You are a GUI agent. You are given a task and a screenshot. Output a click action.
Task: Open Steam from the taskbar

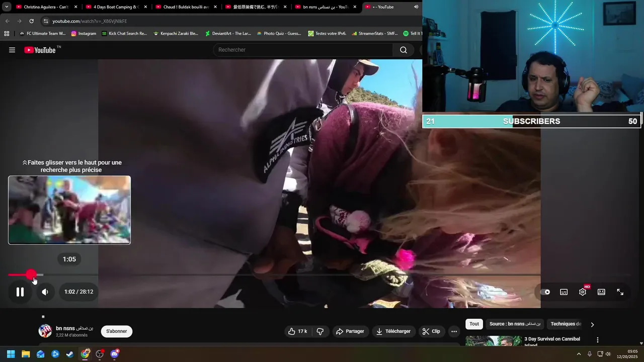(x=70, y=354)
